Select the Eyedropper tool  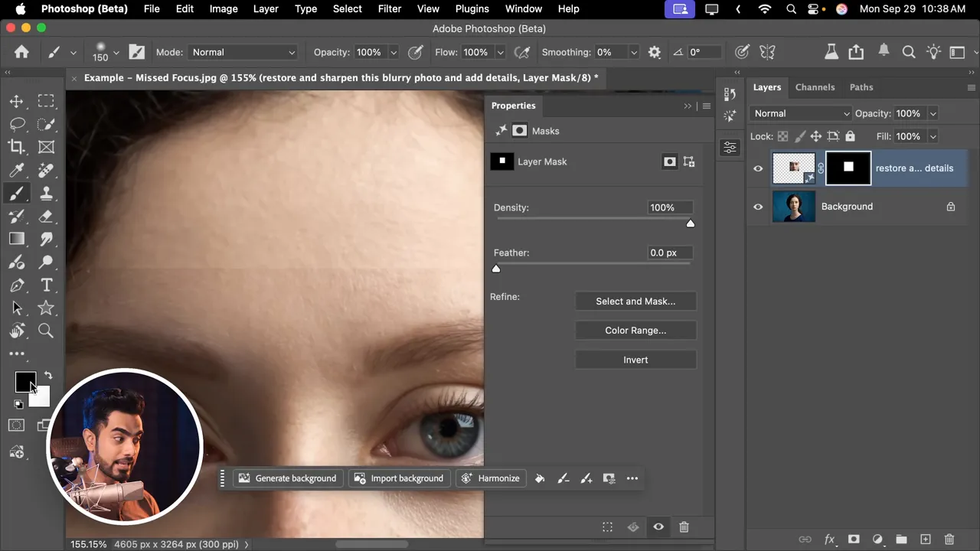point(16,170)
